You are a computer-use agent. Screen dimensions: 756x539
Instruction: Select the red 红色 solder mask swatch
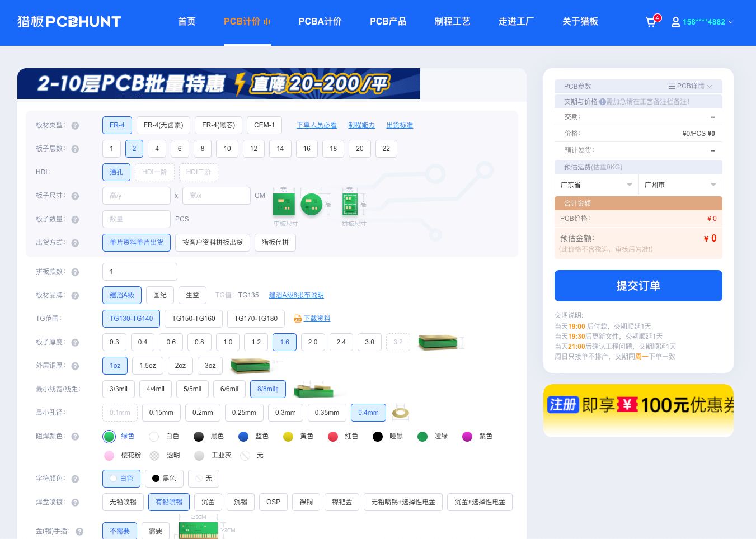333,436
